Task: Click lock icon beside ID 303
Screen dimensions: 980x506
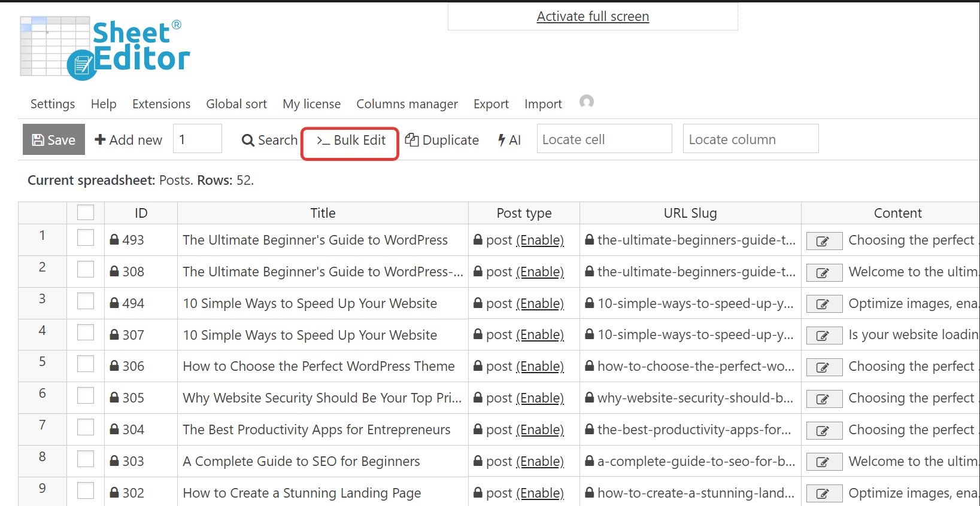Action: pyautogui.click(x=114, y=461)
